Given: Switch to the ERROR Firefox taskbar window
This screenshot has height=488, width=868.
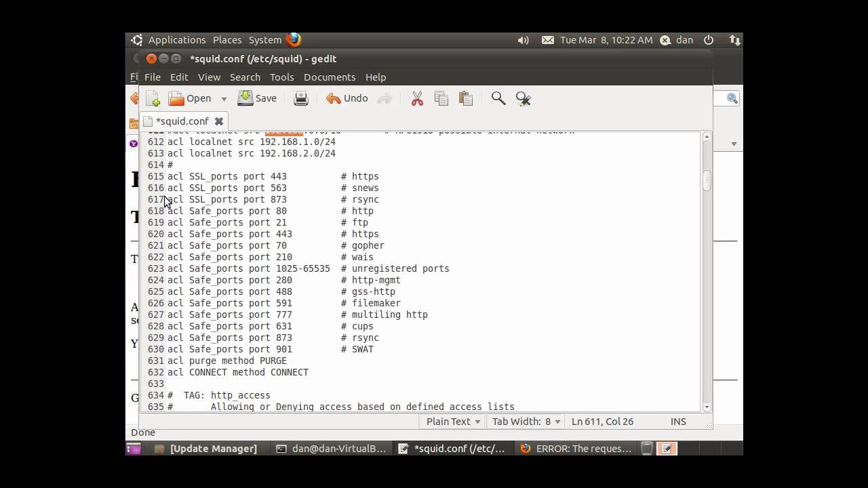Looking at the screenshot, I should point(576,449).
